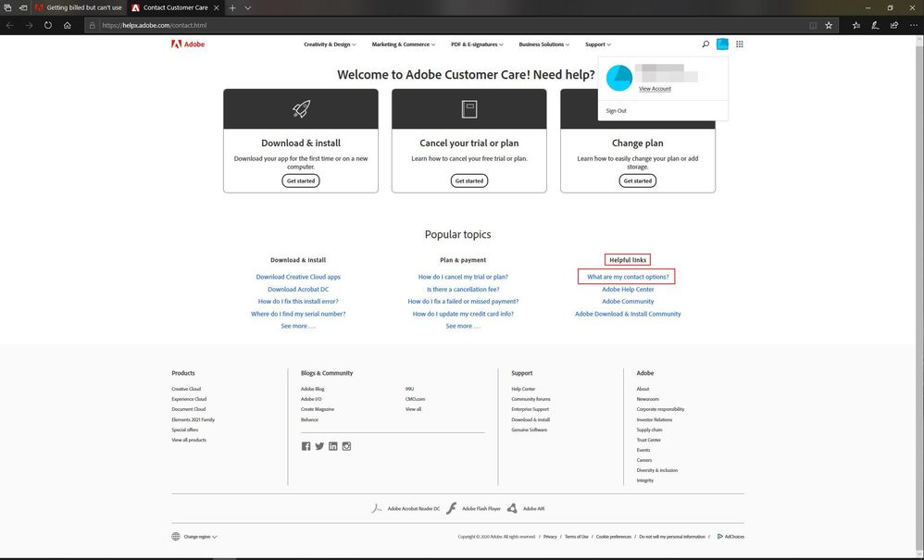Expand the Creativity & Design menu
Screen dimensions: 924x560
[x=330, y=44]
